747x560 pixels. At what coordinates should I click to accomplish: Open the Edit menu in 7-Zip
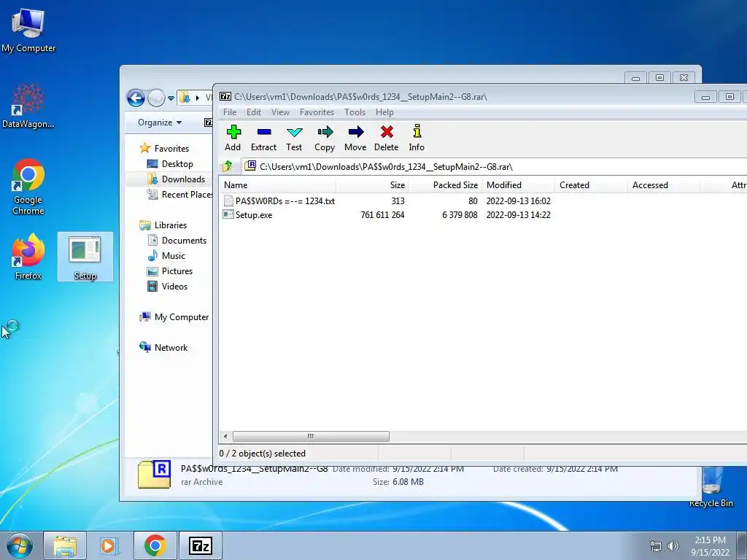(253, 112)
